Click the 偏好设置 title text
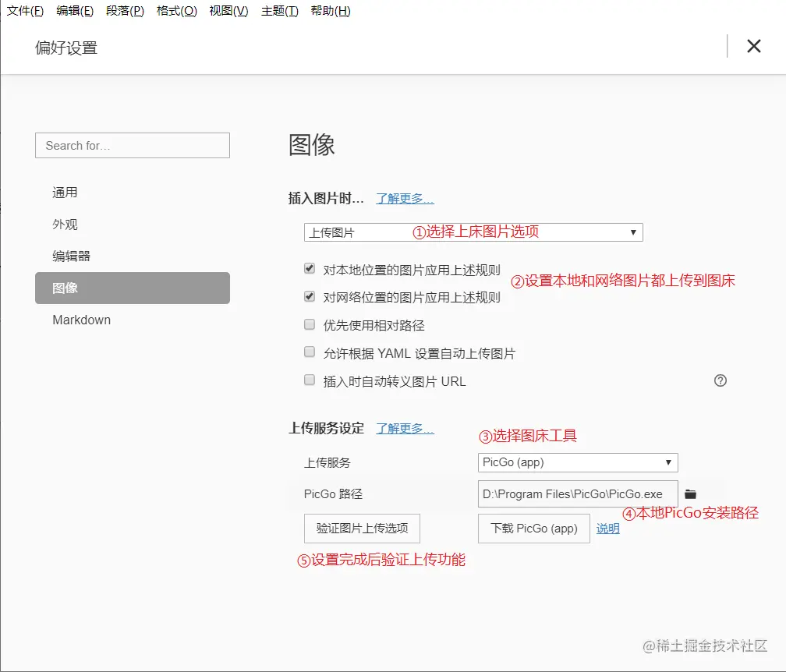786x672 pixels. (x=66, y=48)
